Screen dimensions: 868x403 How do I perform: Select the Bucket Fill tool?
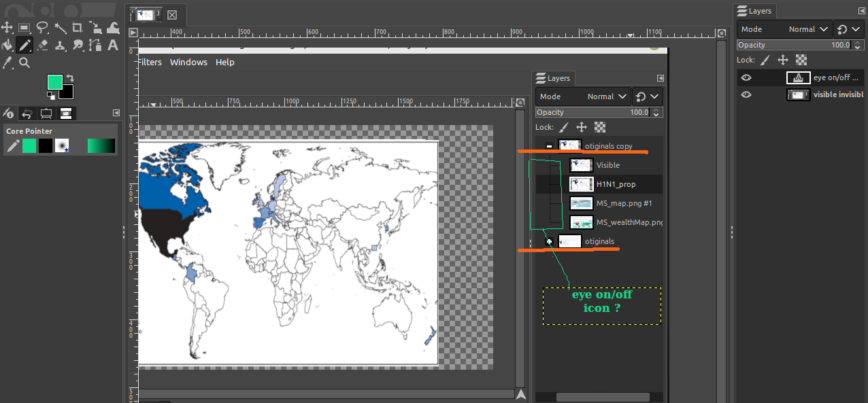pos(7,46)
